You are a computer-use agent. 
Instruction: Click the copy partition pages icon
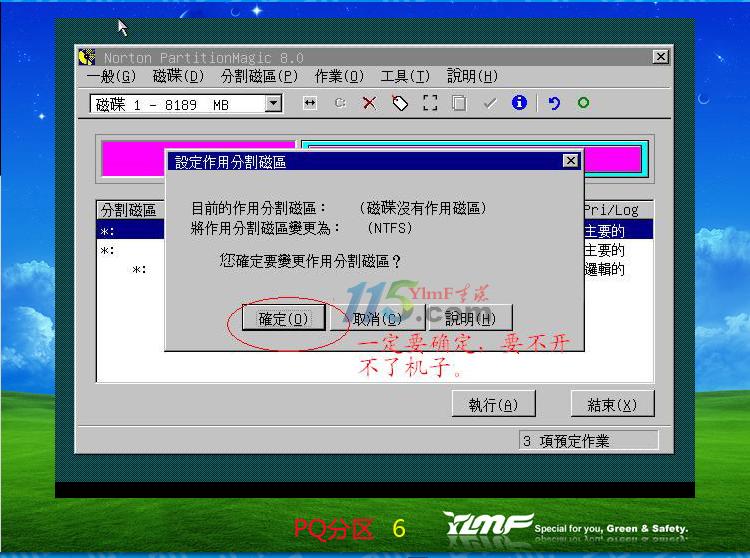459,103
